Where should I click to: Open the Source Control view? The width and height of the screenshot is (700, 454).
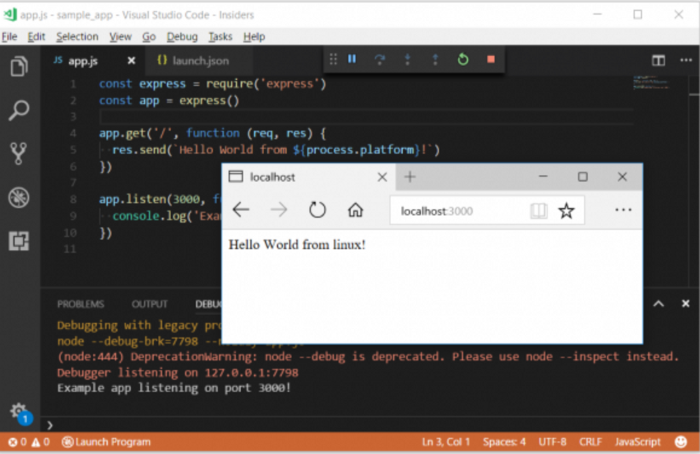(x=19, y=154)
